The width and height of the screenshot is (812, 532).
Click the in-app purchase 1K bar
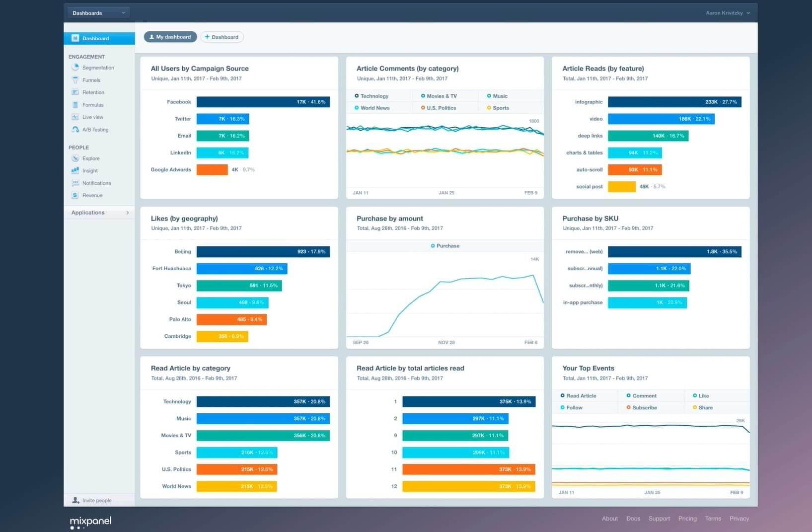click(648, 303)
